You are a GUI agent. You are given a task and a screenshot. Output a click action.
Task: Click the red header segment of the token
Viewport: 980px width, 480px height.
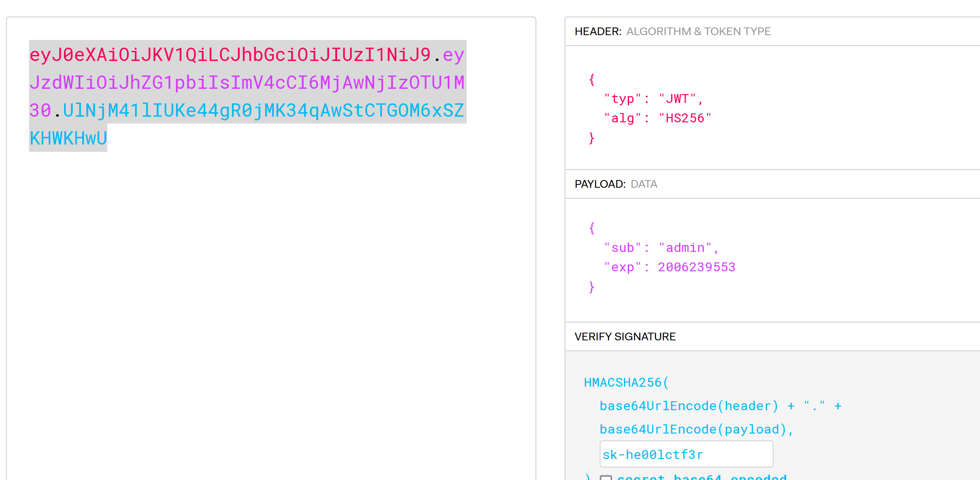point(230,54)
